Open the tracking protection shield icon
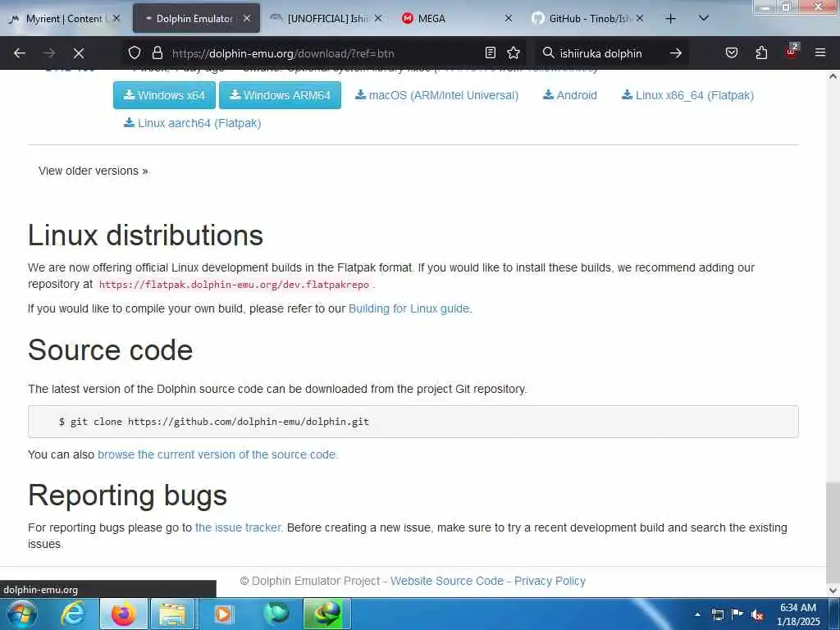840x630 pixels. click(135, 52)
